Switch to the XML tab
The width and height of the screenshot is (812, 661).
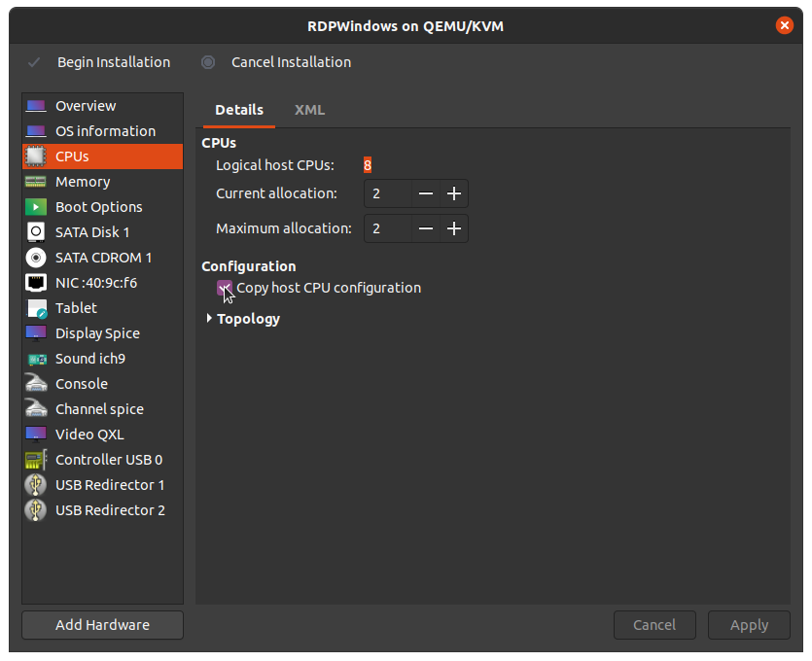coord(309,110)
